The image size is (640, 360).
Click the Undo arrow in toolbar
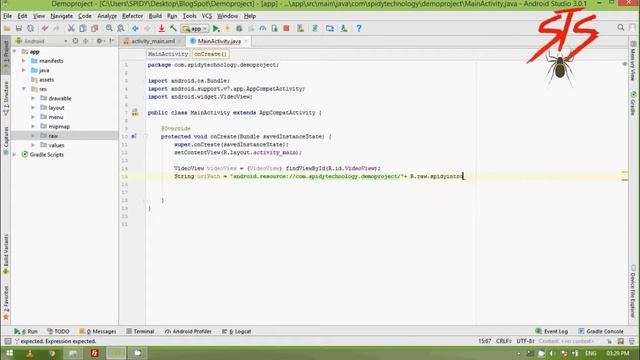click(x=44, y=28)
